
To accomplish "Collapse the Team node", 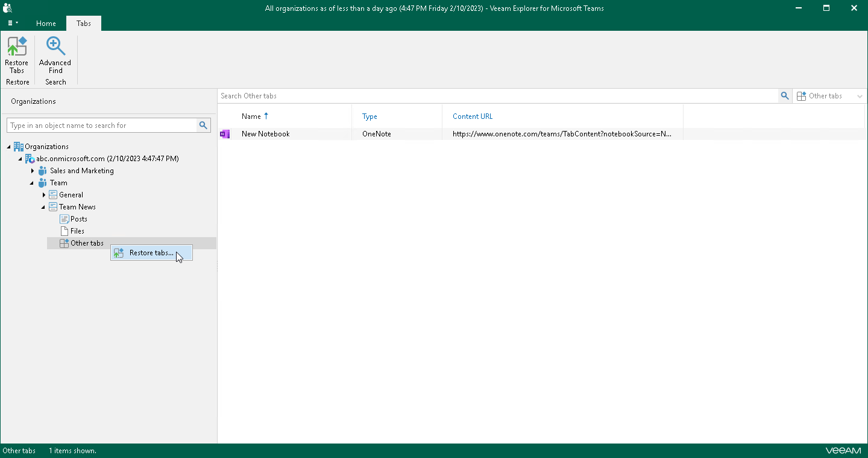I will 32,183.
